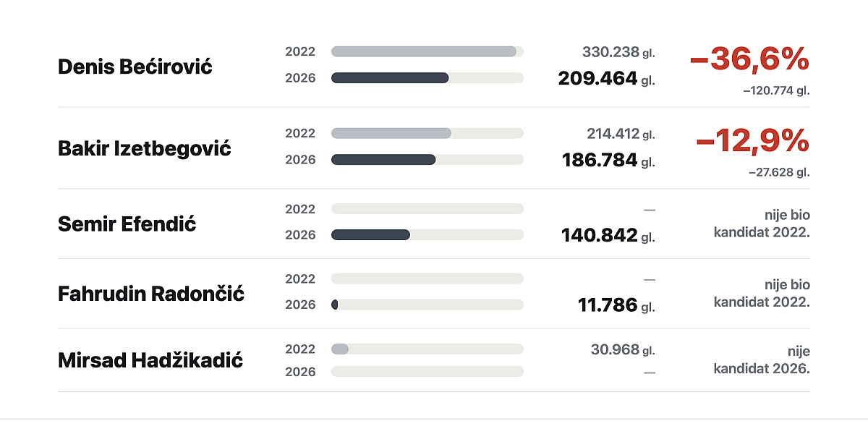Click the −12,9% change figure

pos(752,140)
